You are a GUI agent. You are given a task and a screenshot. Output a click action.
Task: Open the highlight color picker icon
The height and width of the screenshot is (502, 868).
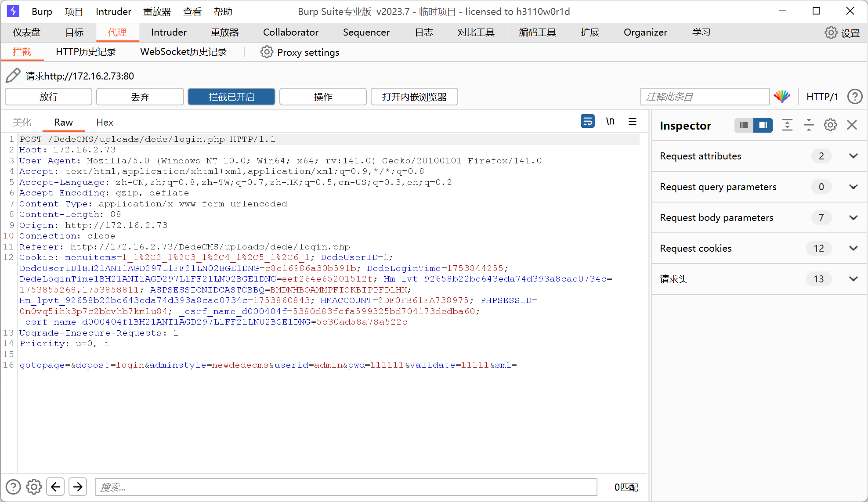pos(782,97)
